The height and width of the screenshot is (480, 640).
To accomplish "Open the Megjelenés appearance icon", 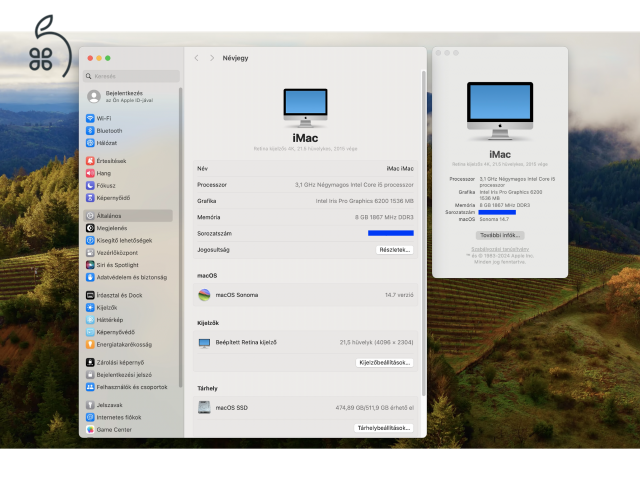I will tap(90, 228).
